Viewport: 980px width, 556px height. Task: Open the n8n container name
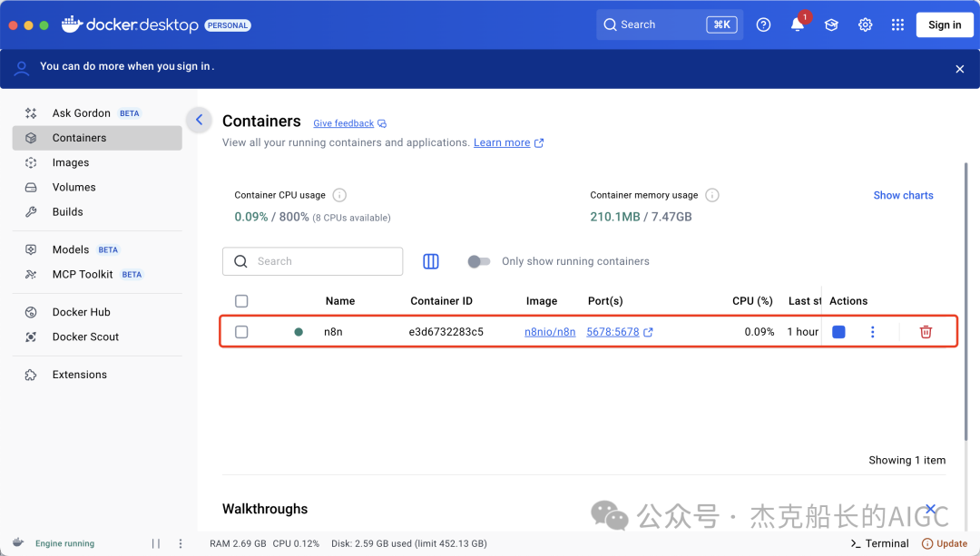pyautogui.click(x=333, y=332)
